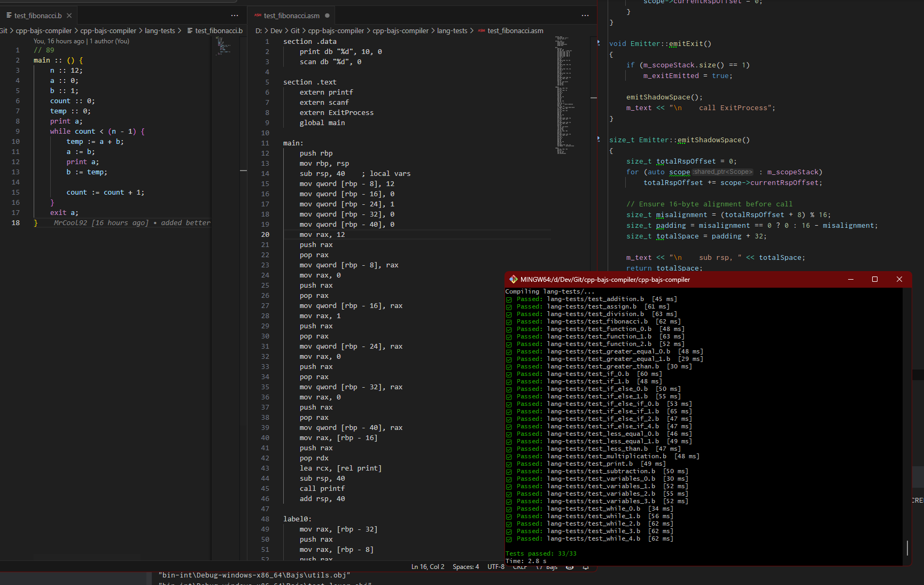
Task: Click 'Passed: lang-tests/test_while_4.b' terminal line
Action: pyautogui.click(x=589, y=538)
